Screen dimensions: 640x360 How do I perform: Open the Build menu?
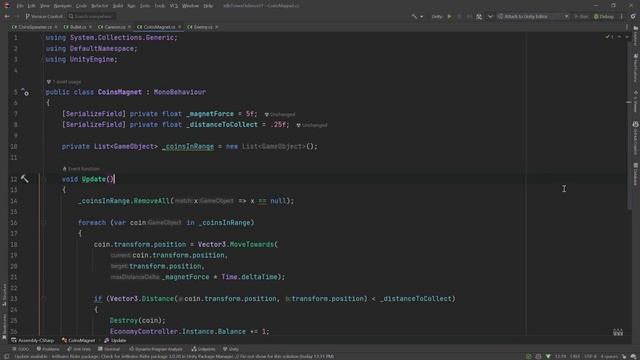118,6
